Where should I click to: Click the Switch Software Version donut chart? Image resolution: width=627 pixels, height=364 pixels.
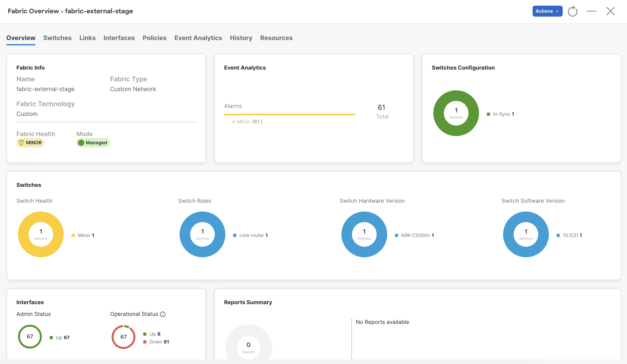click(x=526, y=234)
